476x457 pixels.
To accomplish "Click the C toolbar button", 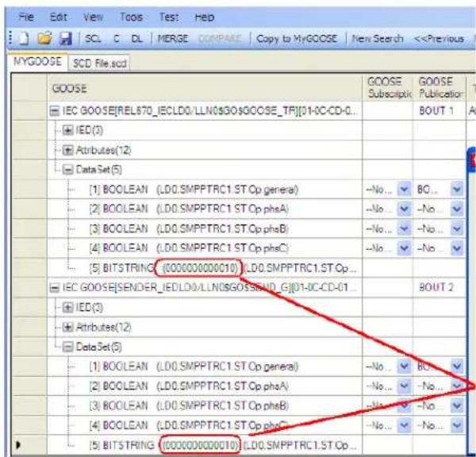I will [117, 39].
